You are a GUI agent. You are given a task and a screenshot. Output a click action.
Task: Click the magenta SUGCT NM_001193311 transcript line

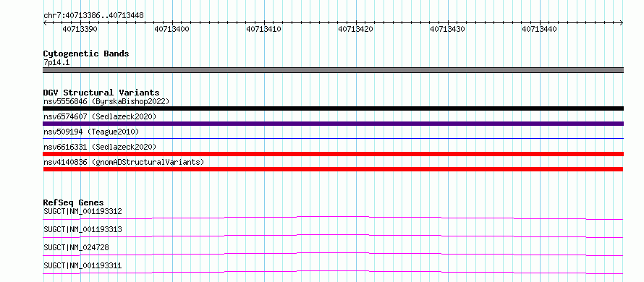[333, 272]
